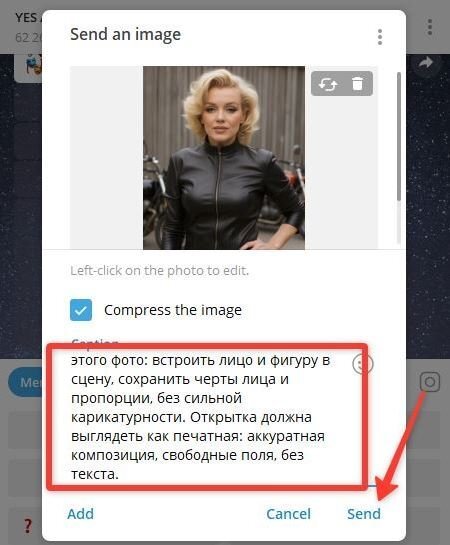
Task: Click the blonde woman photo to edit
Action: pyautogui.click(x=224, y=157)
